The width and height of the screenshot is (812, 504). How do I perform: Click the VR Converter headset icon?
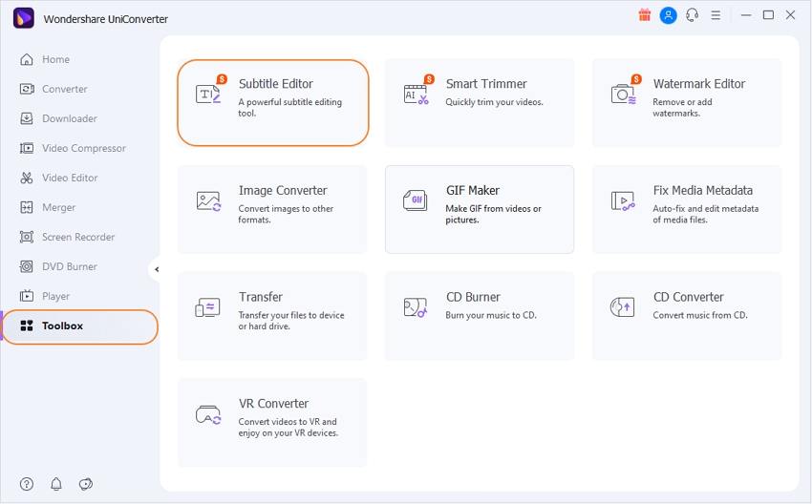coord(208,415)
